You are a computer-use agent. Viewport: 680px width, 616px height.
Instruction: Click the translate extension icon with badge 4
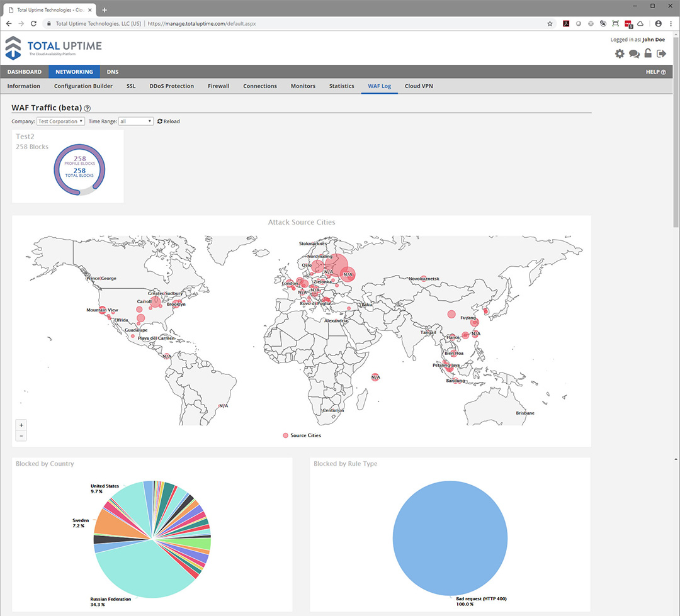pos(603,23)
